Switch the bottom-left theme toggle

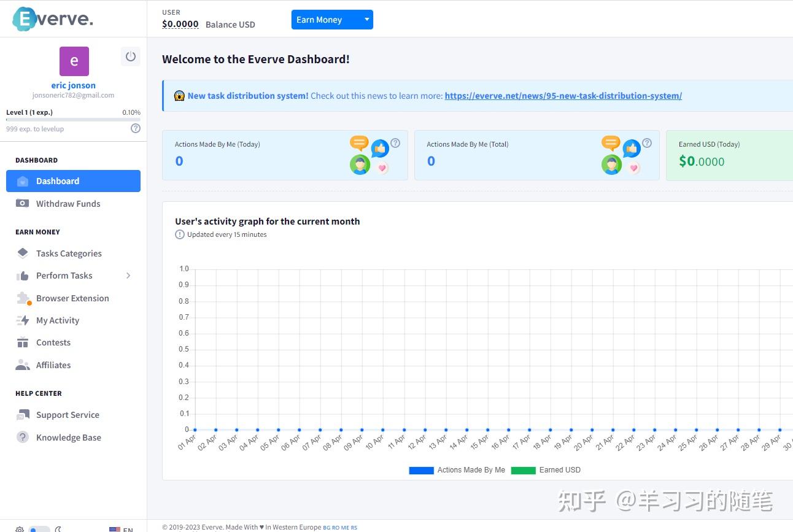coord(39,528)
